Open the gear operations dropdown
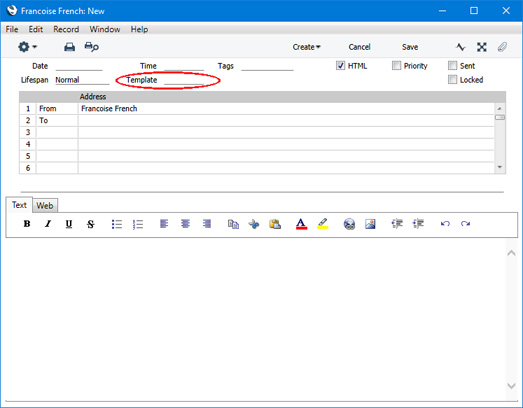Screen dimensions: 523x408 click(27, 47)
